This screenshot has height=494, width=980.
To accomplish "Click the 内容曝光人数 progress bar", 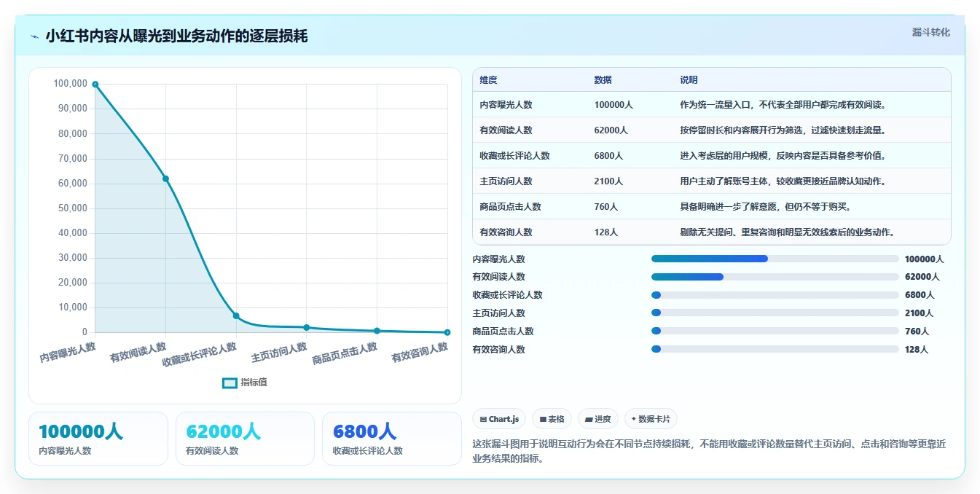I will click(775, 259).
